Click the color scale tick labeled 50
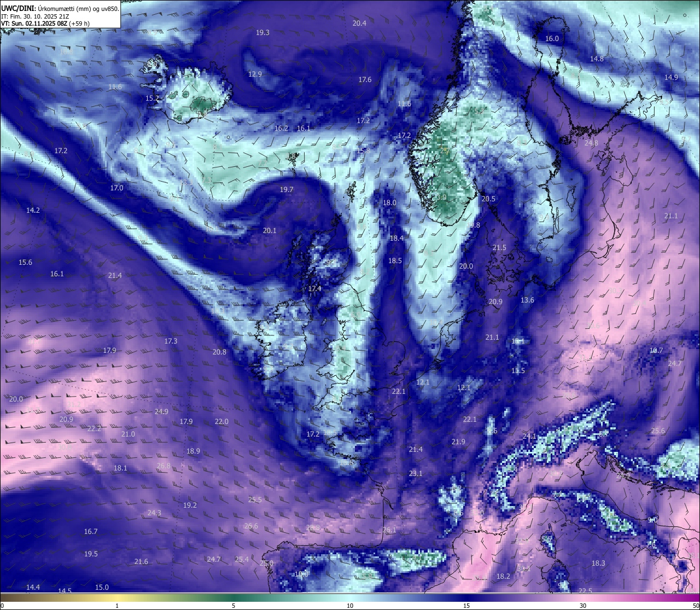This screenshot has height=610, width=700. [696, 606]
